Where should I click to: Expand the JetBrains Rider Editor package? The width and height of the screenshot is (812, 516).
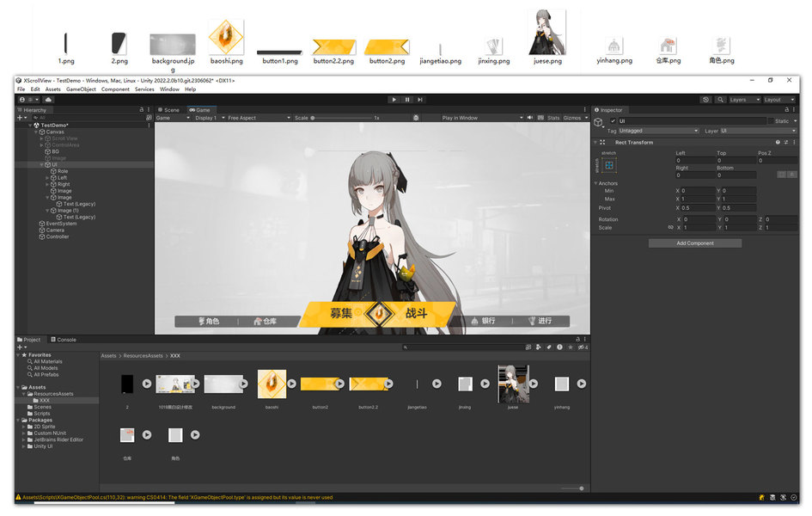[24, 439]
